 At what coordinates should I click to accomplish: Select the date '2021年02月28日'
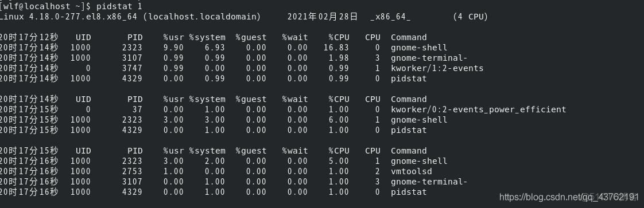point(323,17)
